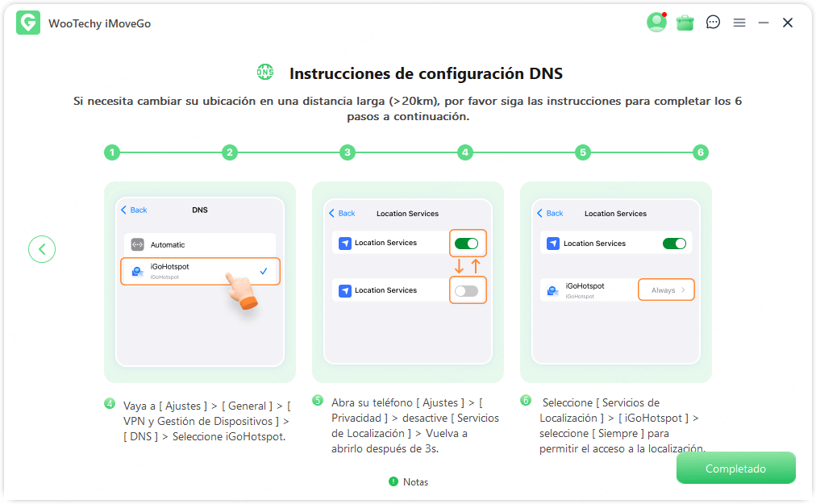The height and width of the screenshot is (504, 816).
Task: Click Back in the DNS panel
Action: click(133, 210)
